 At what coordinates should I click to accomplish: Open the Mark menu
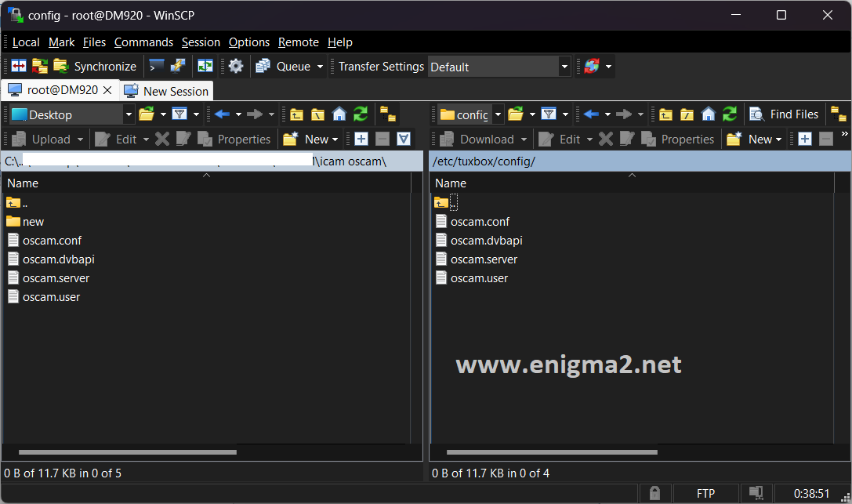pos(61,42)
